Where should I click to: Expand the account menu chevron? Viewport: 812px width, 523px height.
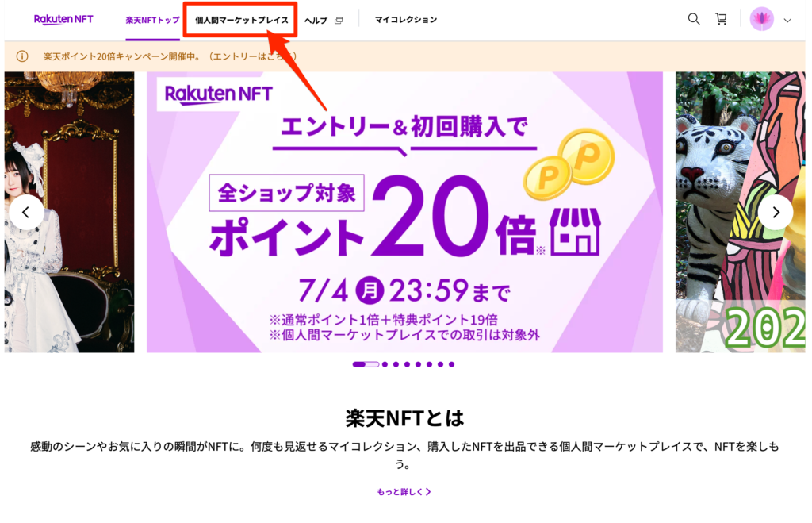787,21
